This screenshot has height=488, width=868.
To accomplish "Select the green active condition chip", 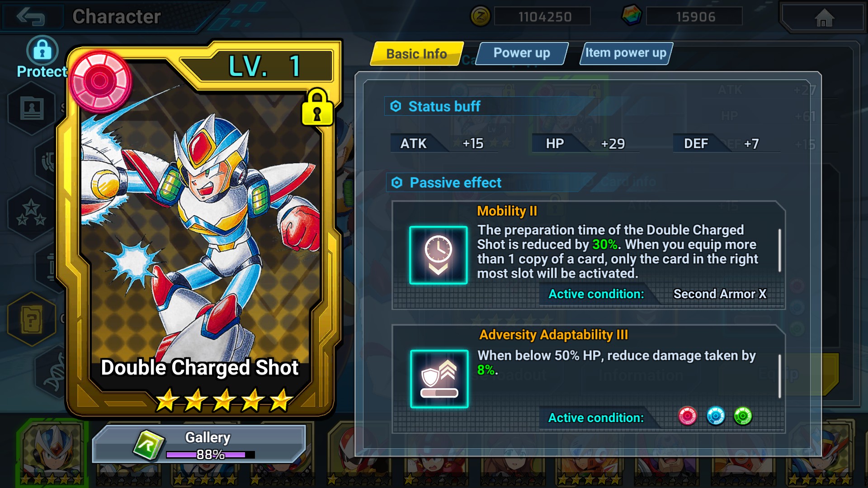I will tap(743, 416).
